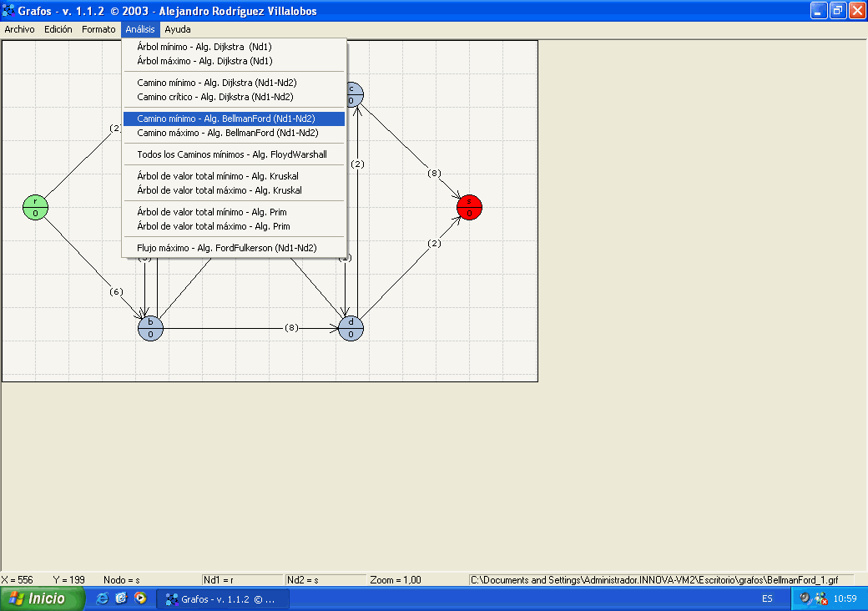Run Camino mínimo with Dijkstra algorithm

217,83
